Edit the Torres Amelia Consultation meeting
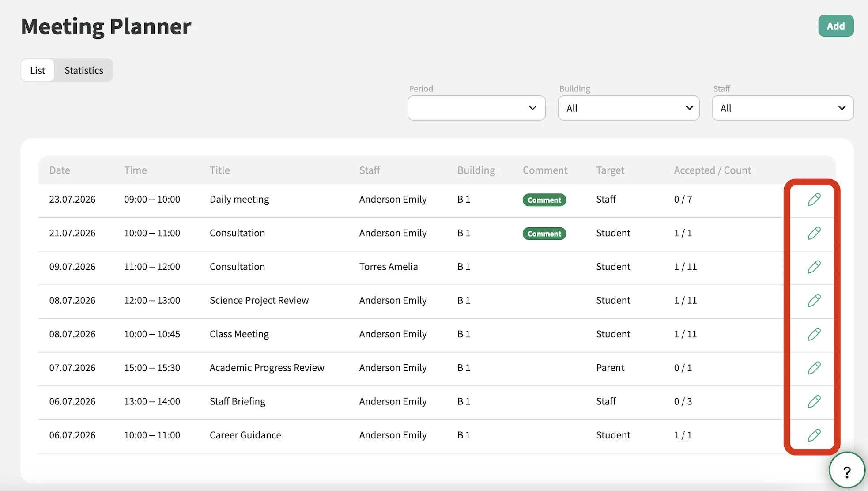 coord(814,267)
